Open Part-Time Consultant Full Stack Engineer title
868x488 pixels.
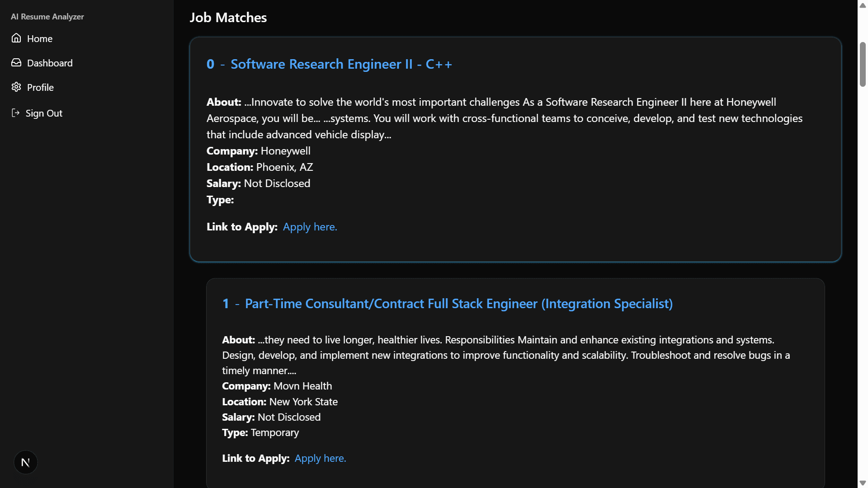[459, 304]
